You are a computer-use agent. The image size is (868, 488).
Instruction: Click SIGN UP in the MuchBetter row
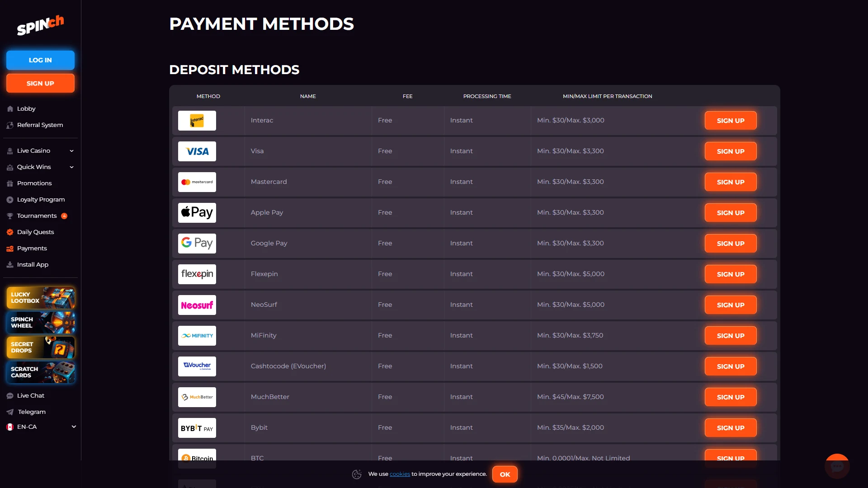(731, 397)
